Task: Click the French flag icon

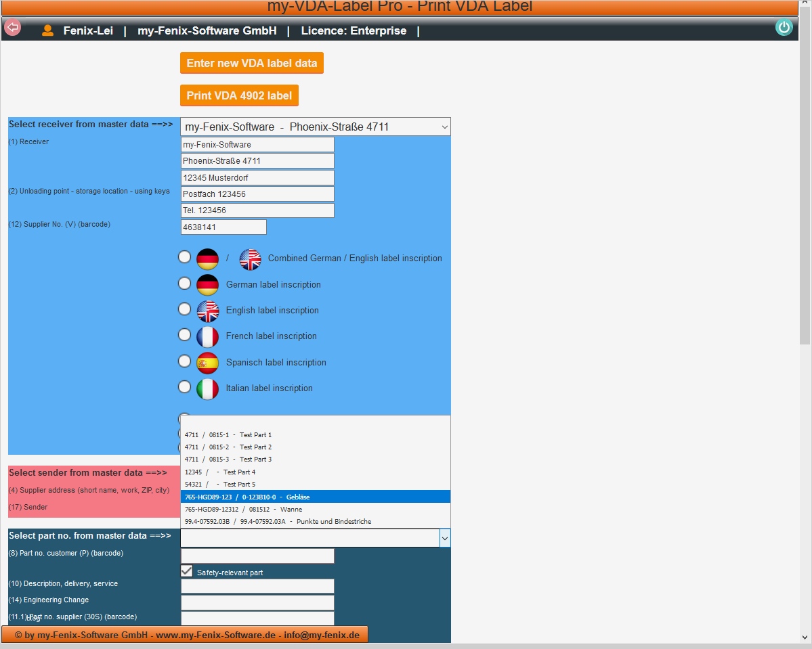Action: [x=208, y=336]
